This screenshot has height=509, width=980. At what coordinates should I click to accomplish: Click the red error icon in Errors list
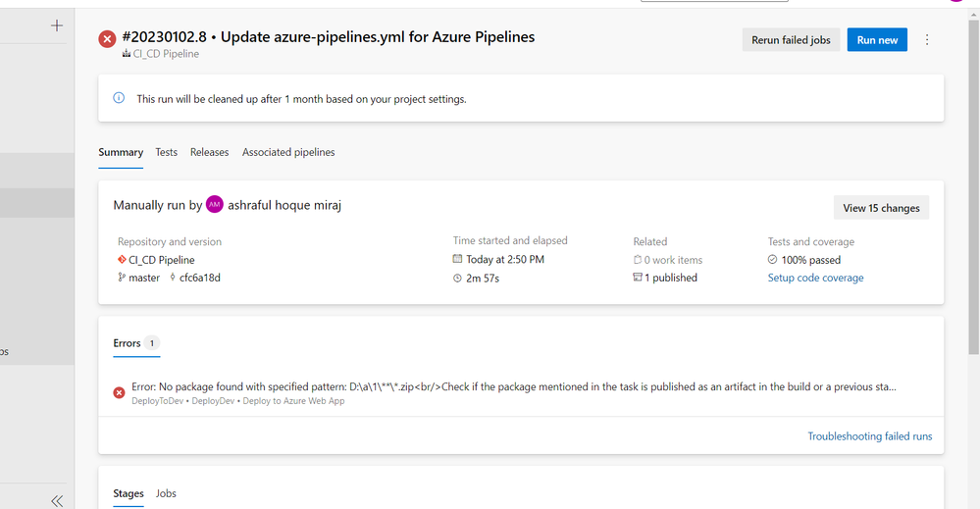(119, 392)
